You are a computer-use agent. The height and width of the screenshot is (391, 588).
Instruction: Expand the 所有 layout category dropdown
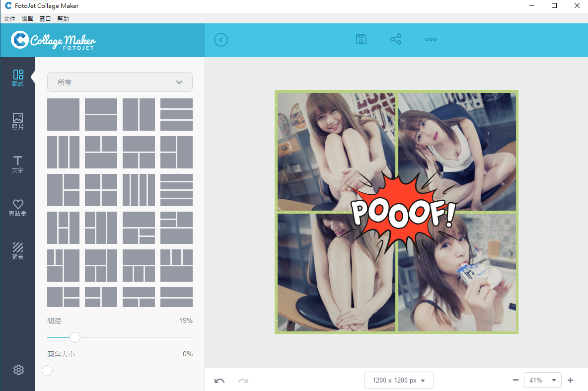(x=120, y=82)
